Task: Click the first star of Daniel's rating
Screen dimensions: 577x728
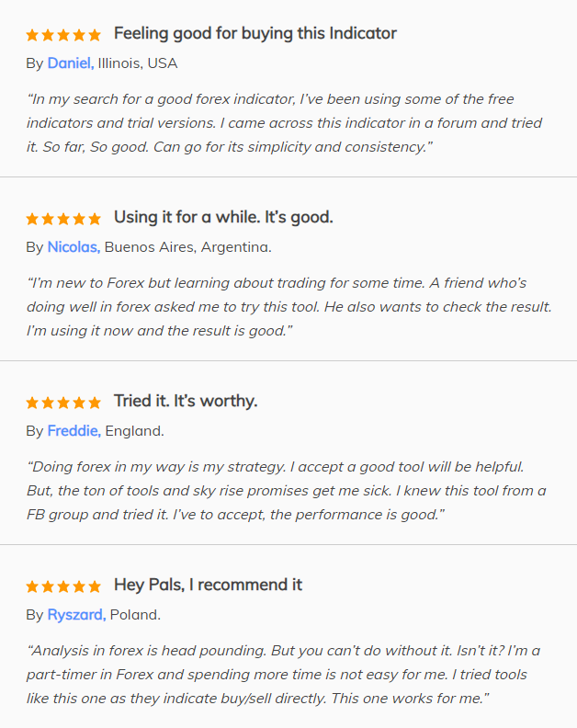Action: pyautogui.click(x=32, y=35)
